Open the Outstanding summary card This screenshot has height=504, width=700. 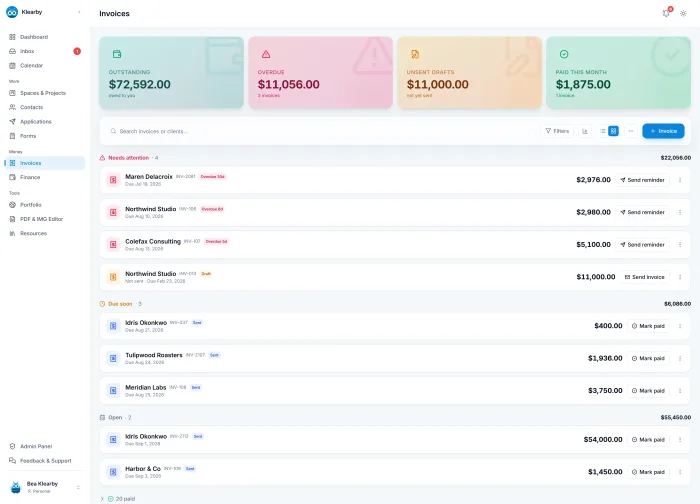[171, 72]
